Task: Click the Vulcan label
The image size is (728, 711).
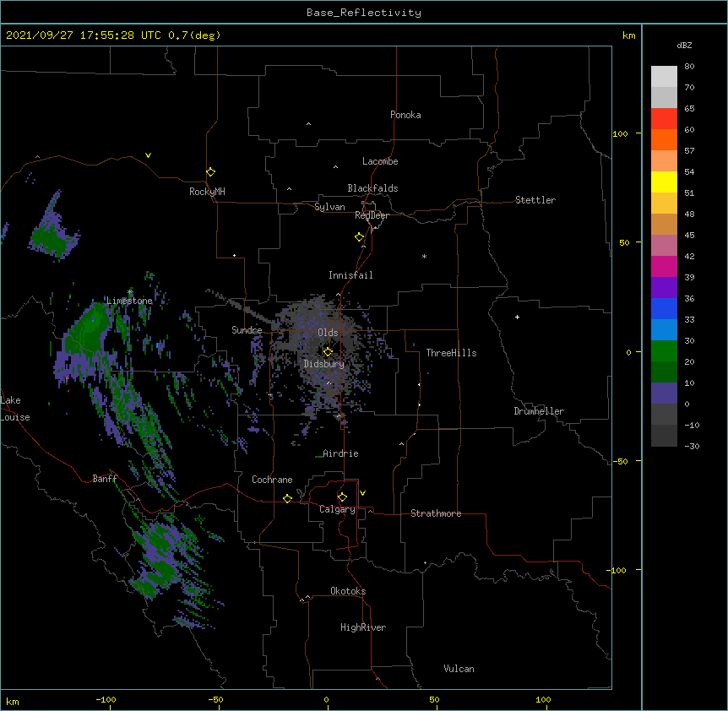Action: pos(459,669)
